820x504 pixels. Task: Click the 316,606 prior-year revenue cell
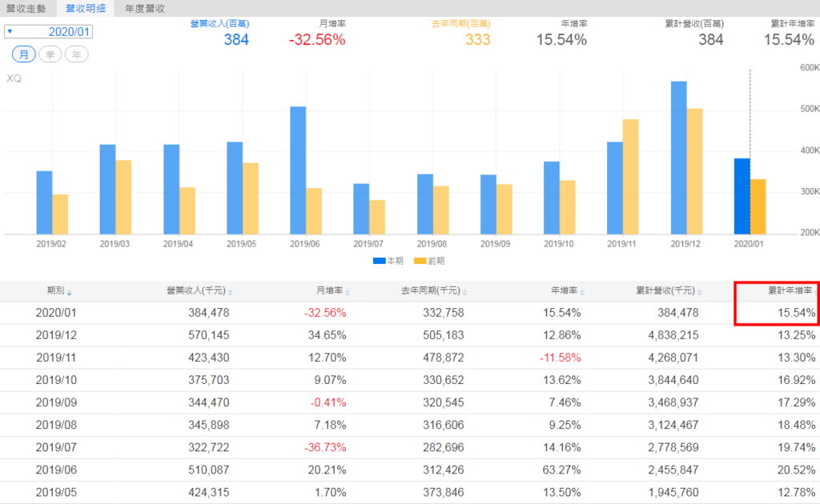444,425
